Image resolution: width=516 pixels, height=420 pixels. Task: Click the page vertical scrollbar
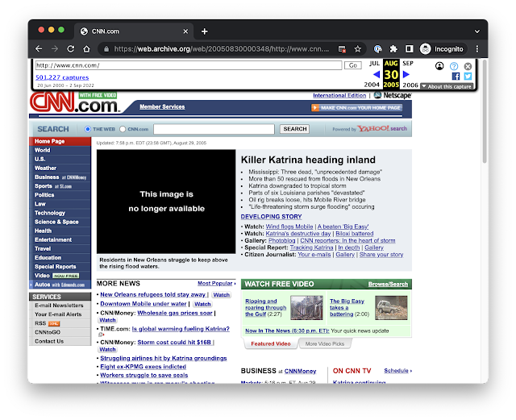[485, 112]
